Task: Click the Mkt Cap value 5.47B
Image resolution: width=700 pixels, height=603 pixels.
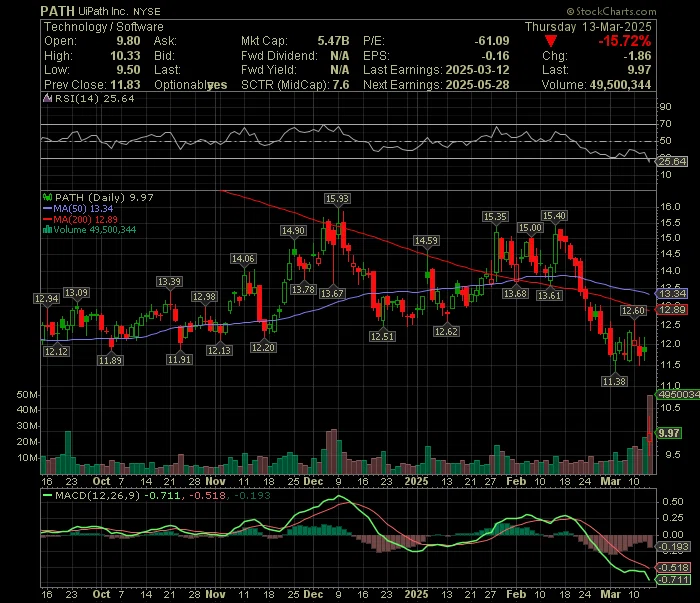Action: click(x=333, y=41)
